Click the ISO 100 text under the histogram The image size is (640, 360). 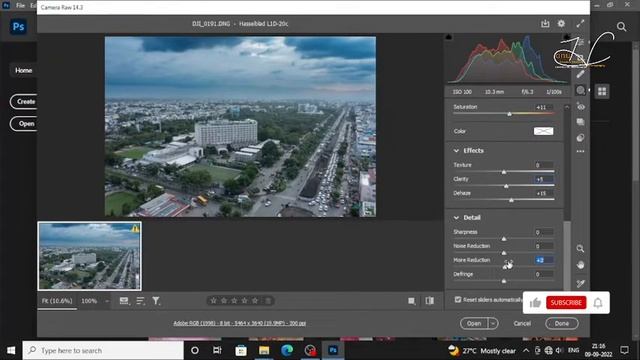click(462, 92)
